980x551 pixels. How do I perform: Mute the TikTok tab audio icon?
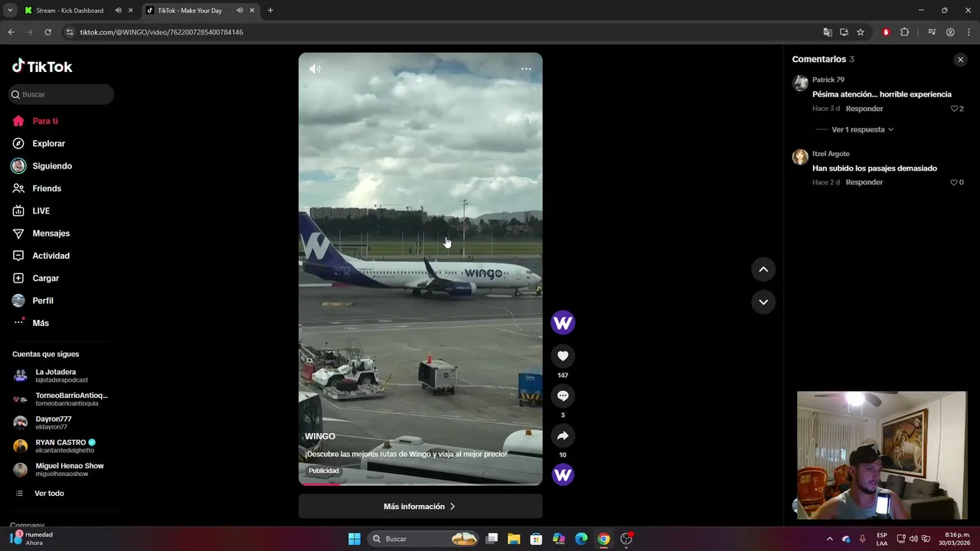pyautogui.click(x=240, y=11)
